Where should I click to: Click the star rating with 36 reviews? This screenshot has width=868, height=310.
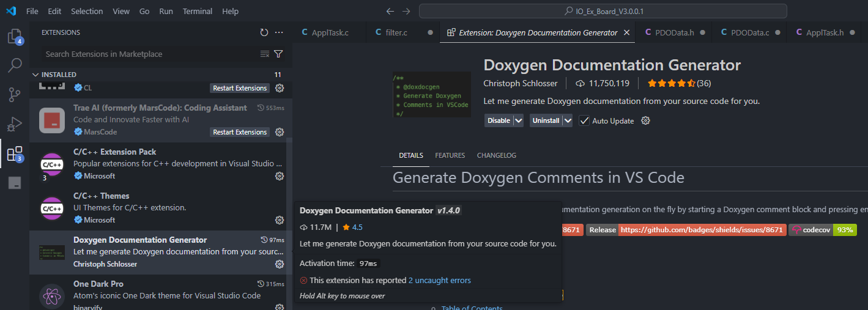(679, 83)
